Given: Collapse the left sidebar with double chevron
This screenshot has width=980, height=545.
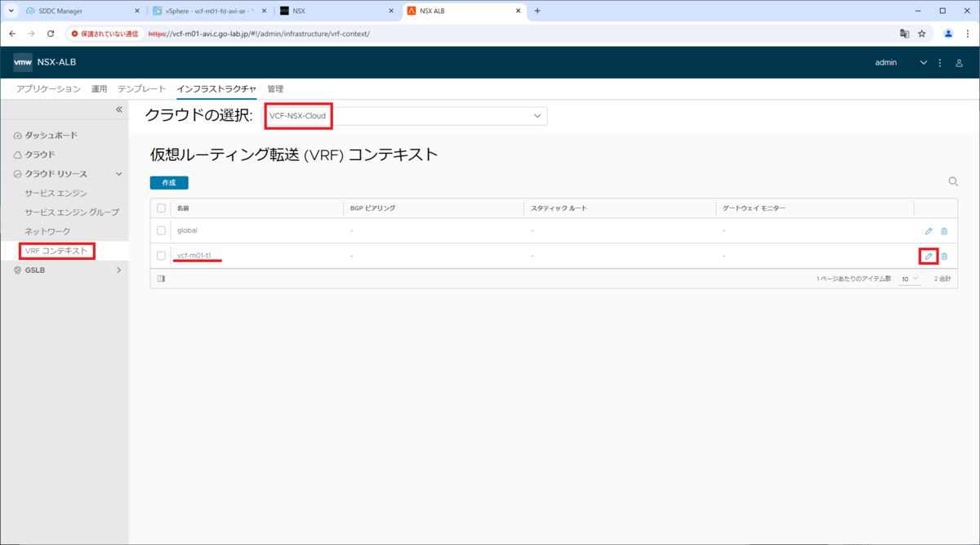Looking at the screenshot, I should click(x=118, y=109).
